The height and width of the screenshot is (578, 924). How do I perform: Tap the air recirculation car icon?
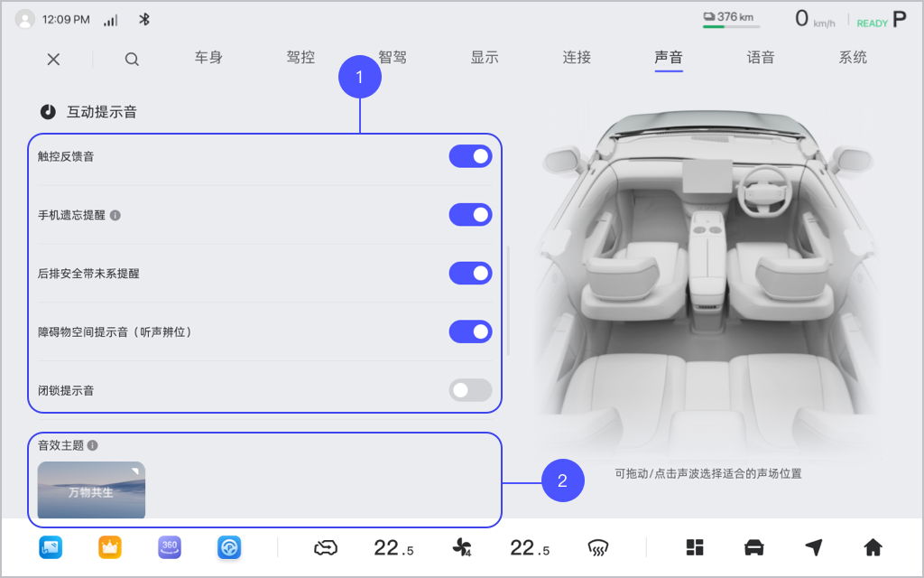[325, 548]
